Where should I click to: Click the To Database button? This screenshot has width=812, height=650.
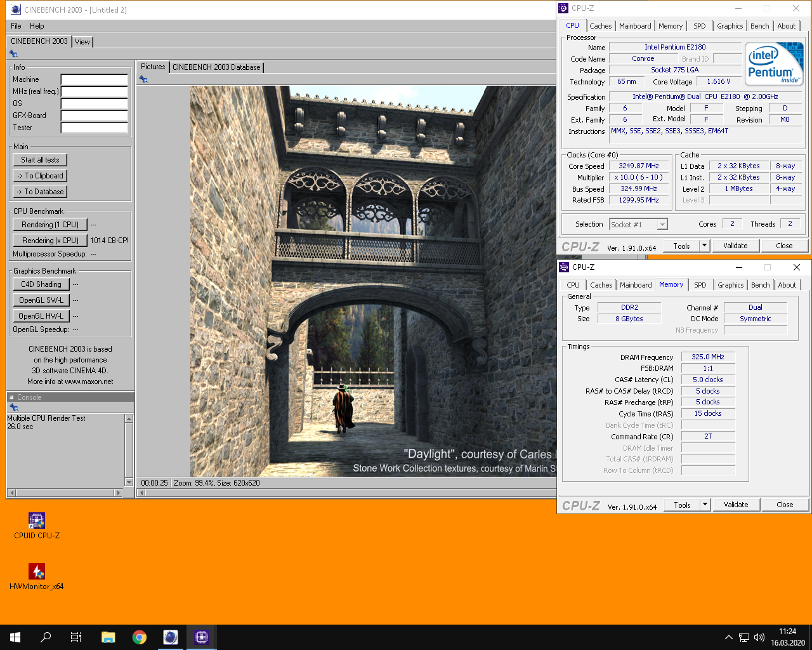(40, 192)
